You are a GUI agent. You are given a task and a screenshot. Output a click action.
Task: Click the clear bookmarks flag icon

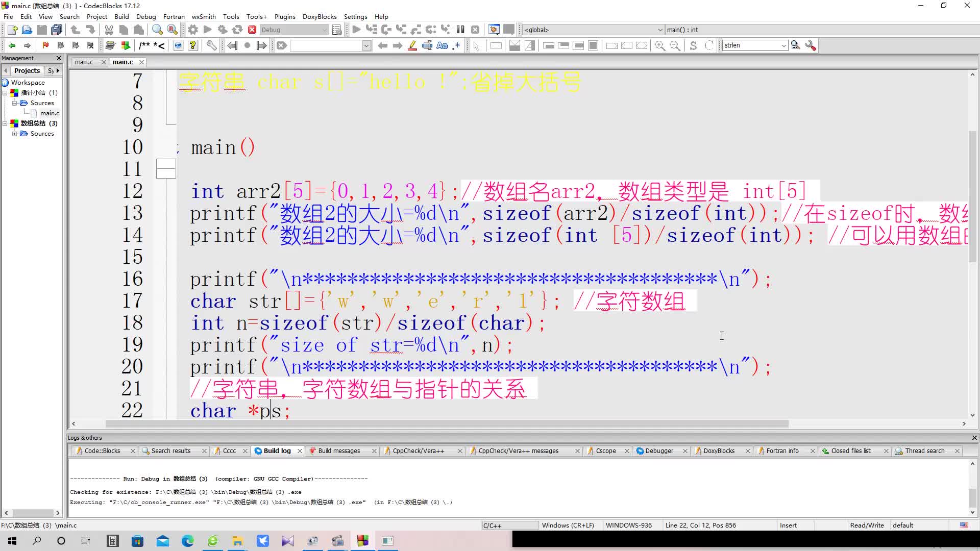[90, 45]
